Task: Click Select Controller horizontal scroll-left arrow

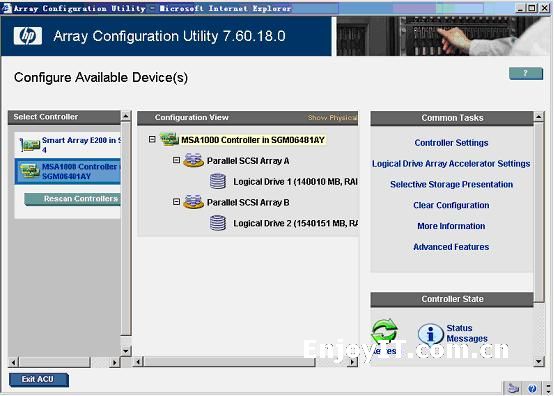Action: [13, 362]
